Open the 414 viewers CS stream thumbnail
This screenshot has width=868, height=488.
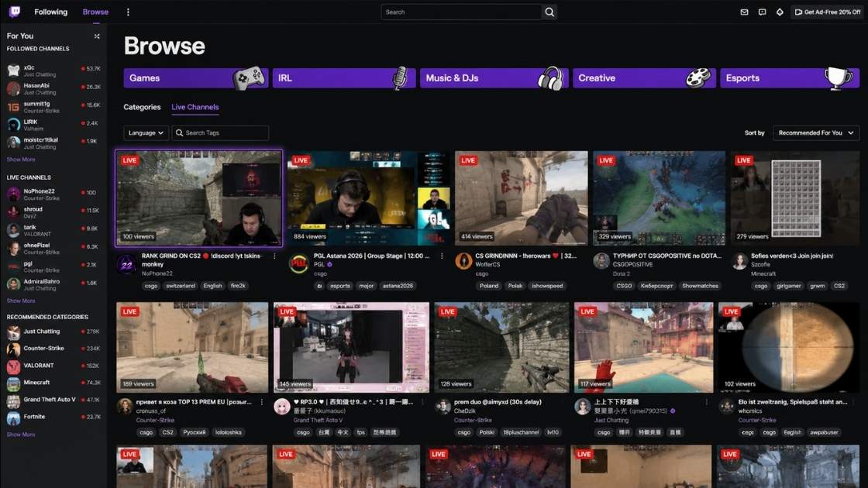(x=521, y=198)
